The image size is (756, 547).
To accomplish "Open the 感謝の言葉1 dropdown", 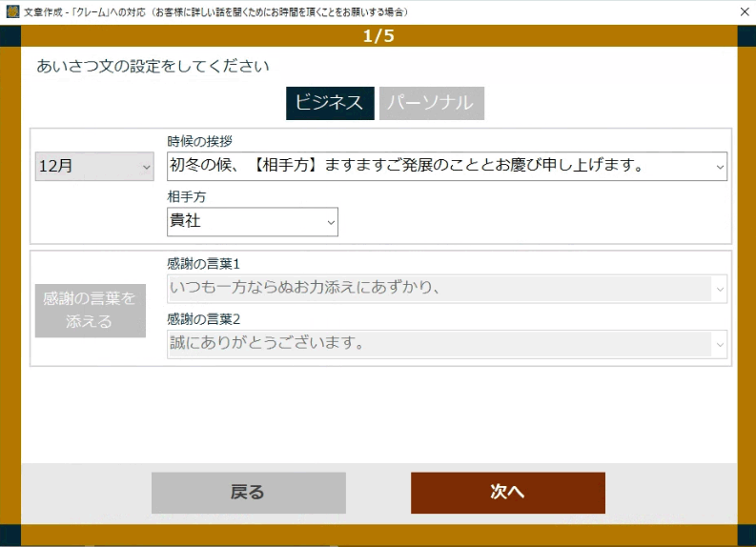I will tap(447, 289).
